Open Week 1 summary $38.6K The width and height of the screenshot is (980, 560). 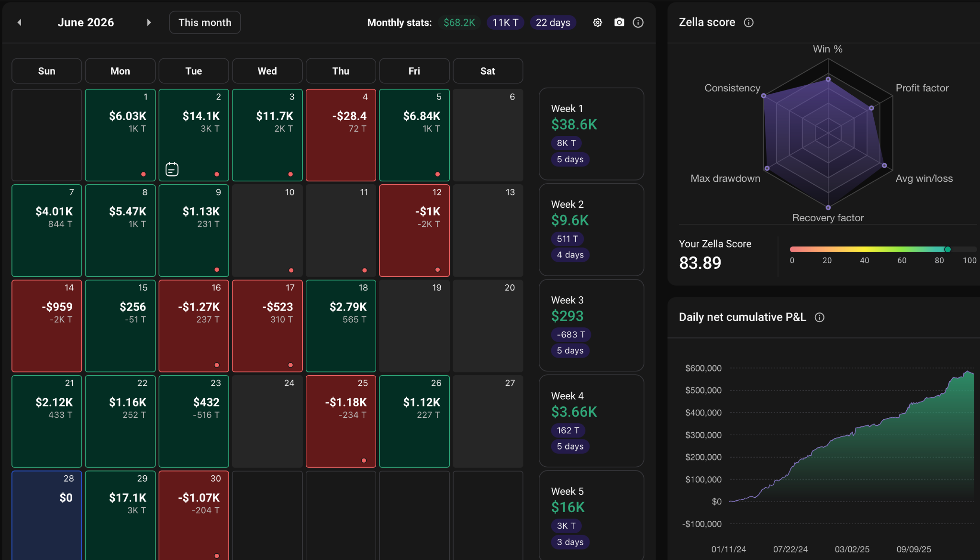click(x=591, y=134)
